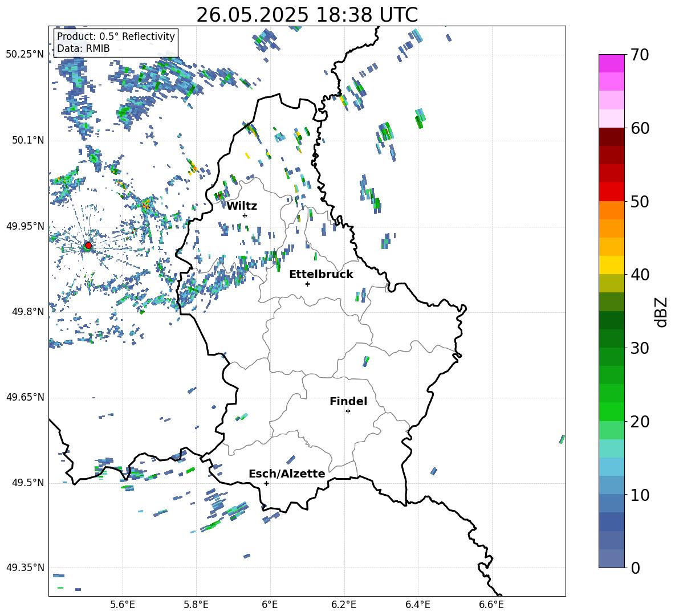Click the 6.4°E longitude label
Viewport: 675px width, 616px height.
point(417,605)
